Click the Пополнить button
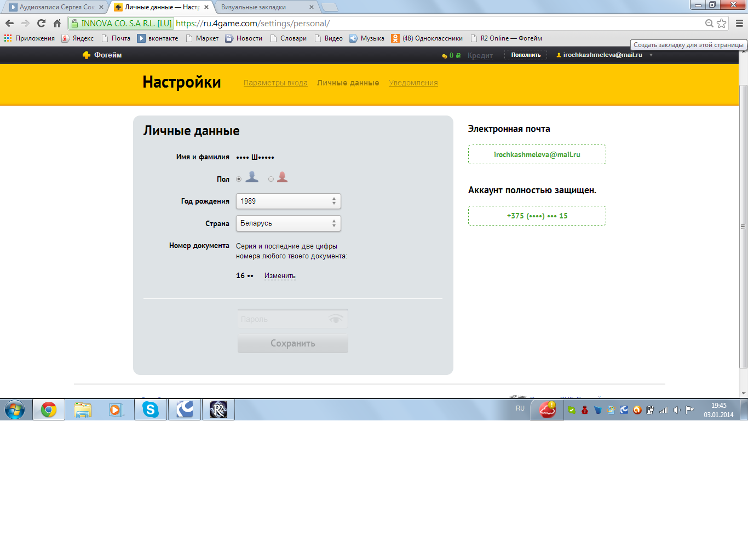748x560 pixels. (x=526, y=55)
